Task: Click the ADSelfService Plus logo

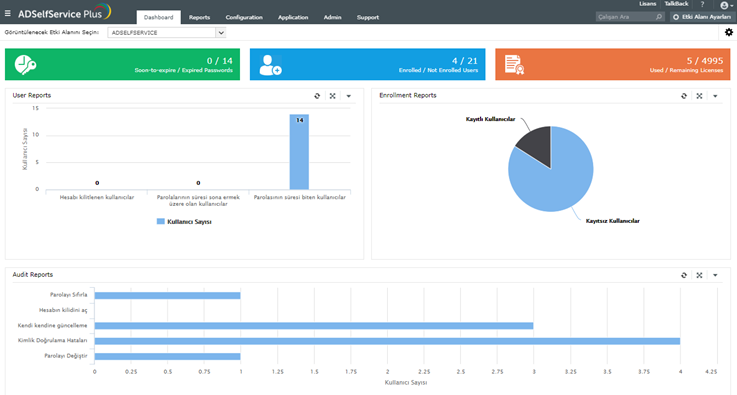Action: pos(64,12)
